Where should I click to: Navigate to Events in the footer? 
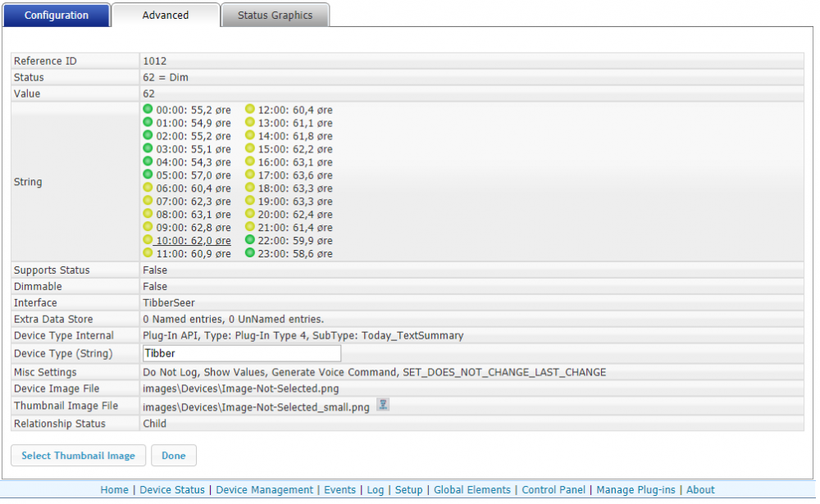[x=339, y=490]
